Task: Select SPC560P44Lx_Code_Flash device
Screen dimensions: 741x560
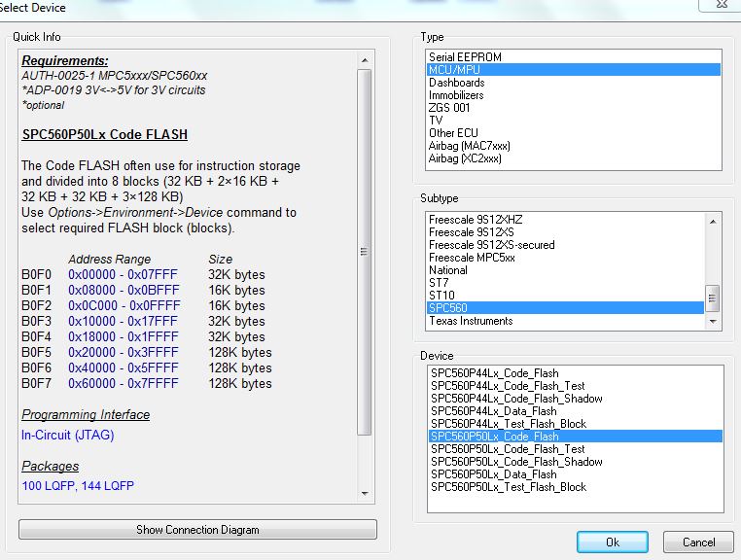Action: (576, 373)
